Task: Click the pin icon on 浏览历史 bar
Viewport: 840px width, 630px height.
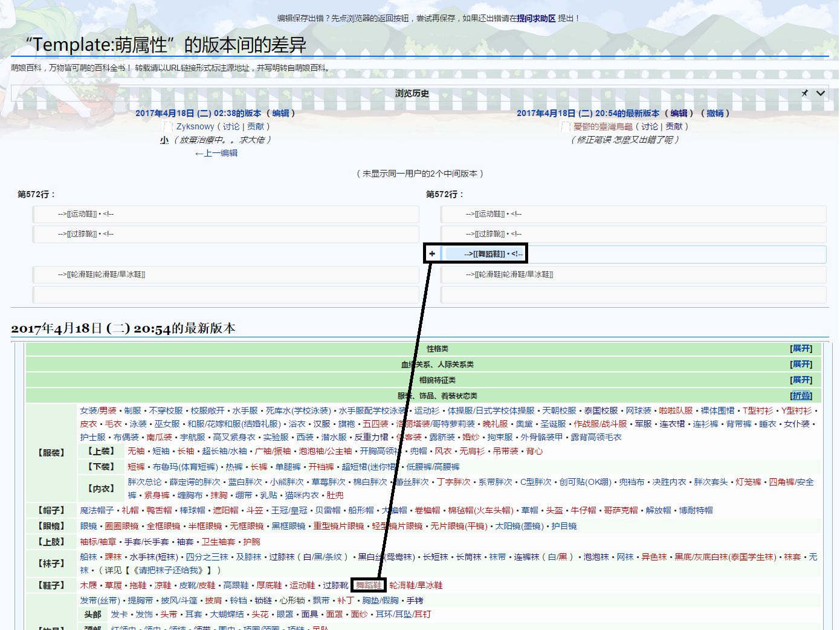Action: (x=804, y=94)
